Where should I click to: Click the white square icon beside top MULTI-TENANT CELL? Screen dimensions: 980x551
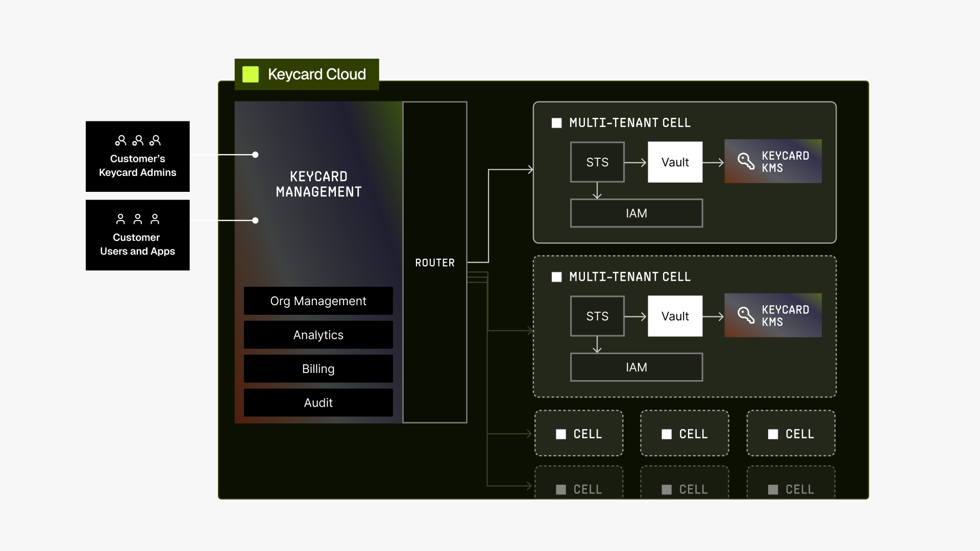tap(557, 122)
